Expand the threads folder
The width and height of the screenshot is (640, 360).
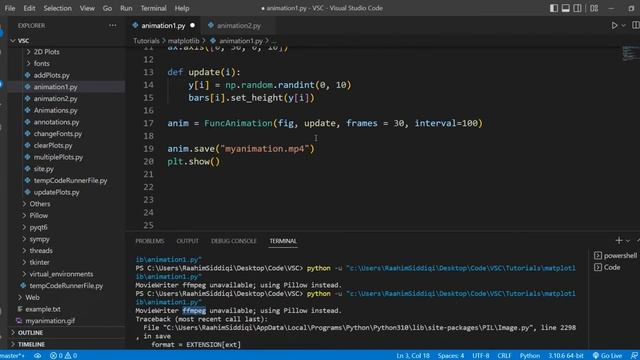tap(41, 251)
